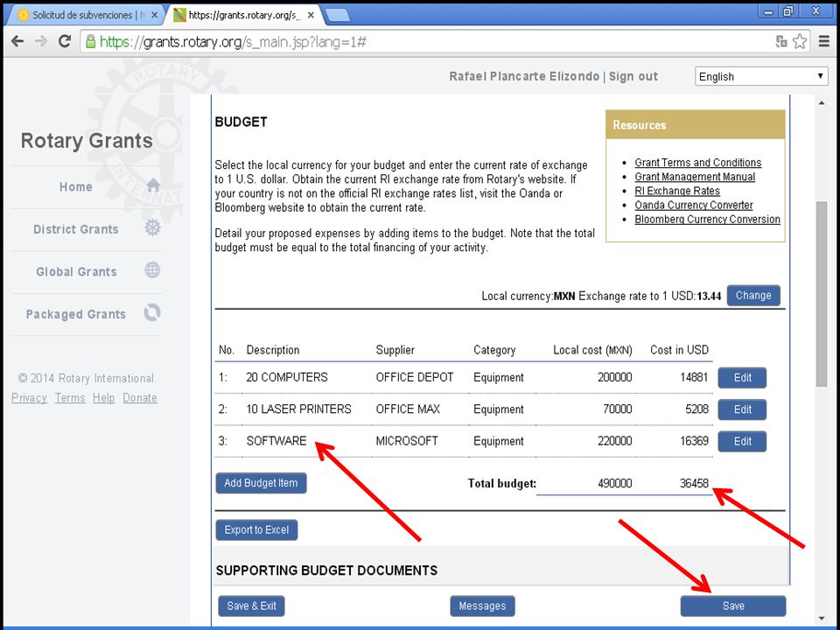Click the Local cost (MXN) column header
840x630 pixels.
(x=592, y=350)
